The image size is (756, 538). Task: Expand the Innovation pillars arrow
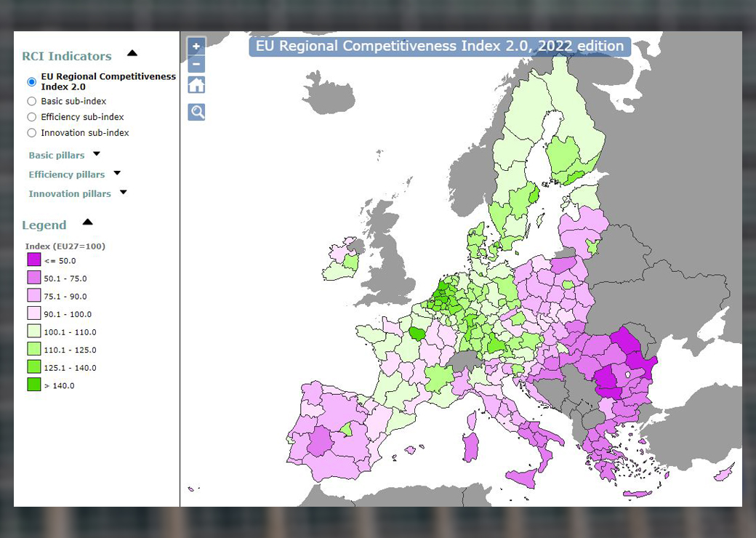click(x=124, y=192)
